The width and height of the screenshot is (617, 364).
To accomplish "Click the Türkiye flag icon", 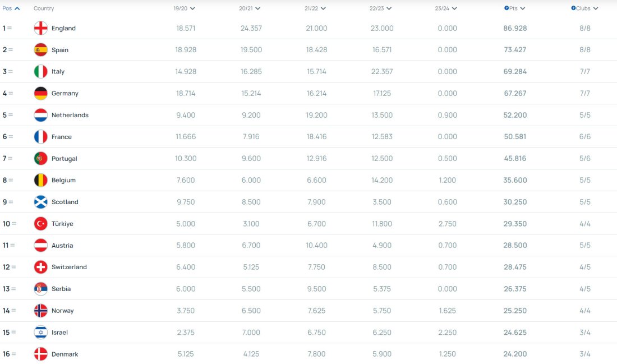I will [40, 224].
